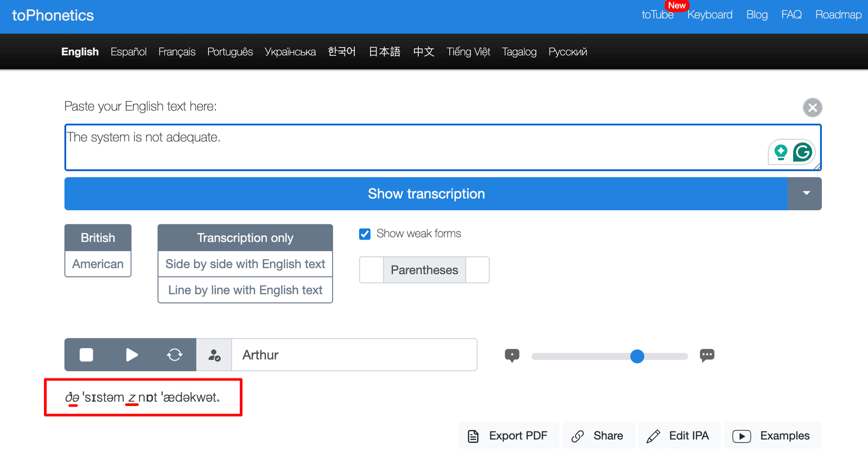Click the green Grammarly icon

pyautogui.click(x=802, y=152)
